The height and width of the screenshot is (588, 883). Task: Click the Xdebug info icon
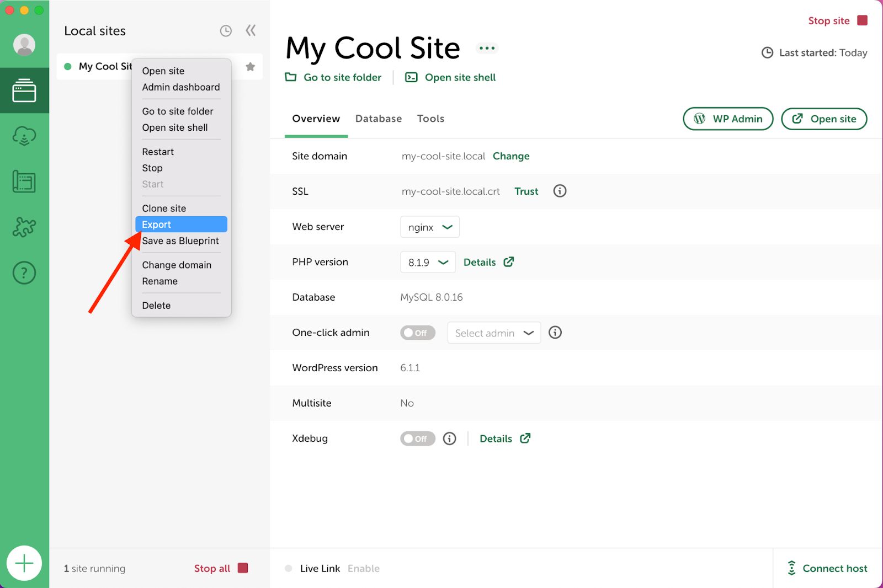(x=450, y=439)
